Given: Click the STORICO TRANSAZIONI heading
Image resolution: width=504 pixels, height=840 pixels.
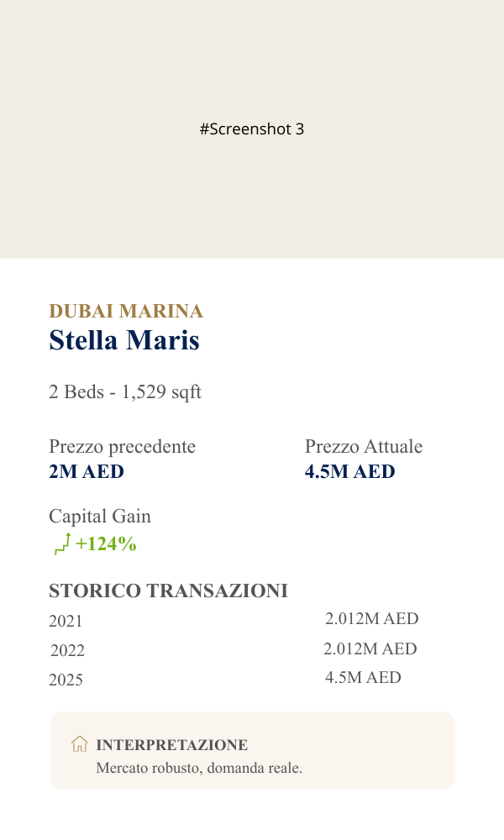Looking at the screenshot, I should point(168,591).
